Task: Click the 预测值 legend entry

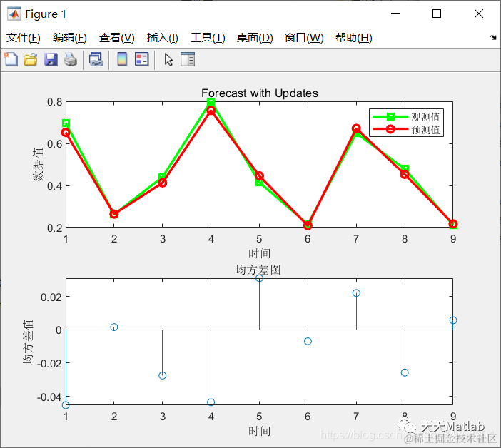Action: click(x=407, y=130)
